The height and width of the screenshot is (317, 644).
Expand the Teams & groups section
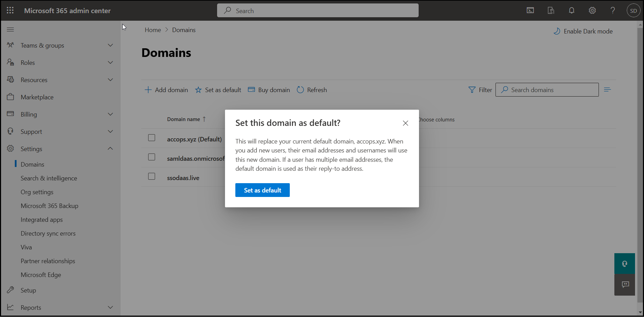110,45
